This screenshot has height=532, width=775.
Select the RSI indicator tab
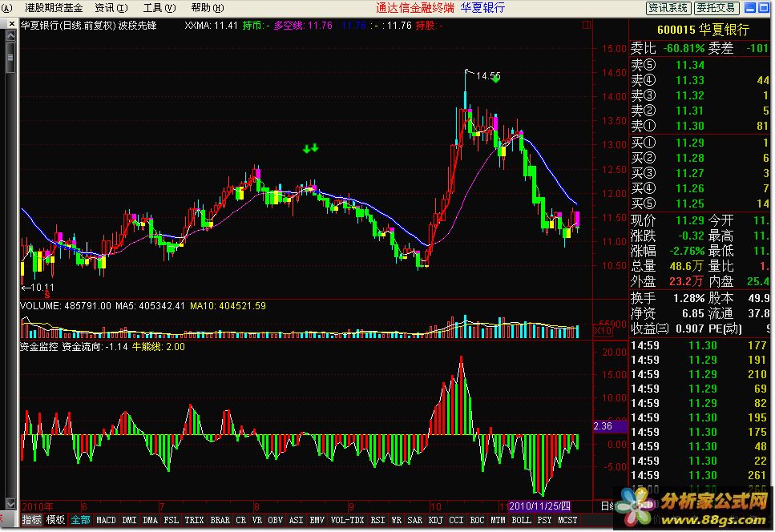[377, 520]
